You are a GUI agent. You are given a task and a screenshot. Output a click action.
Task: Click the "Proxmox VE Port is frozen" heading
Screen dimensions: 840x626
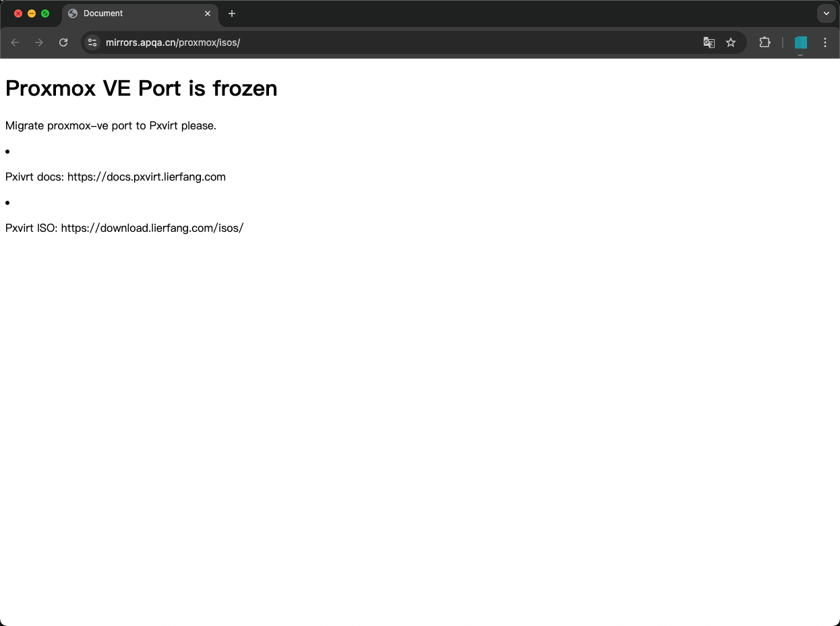coord(141,88)
